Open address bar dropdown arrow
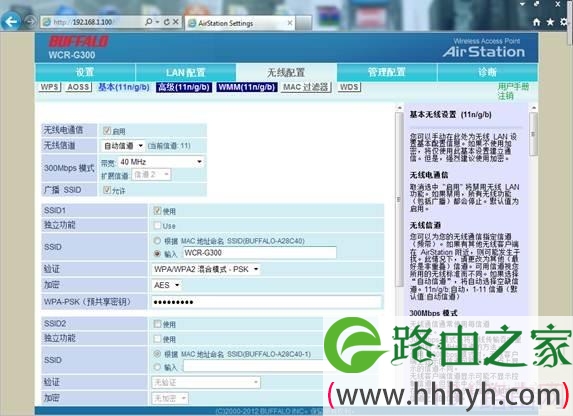 click(158, 22)
